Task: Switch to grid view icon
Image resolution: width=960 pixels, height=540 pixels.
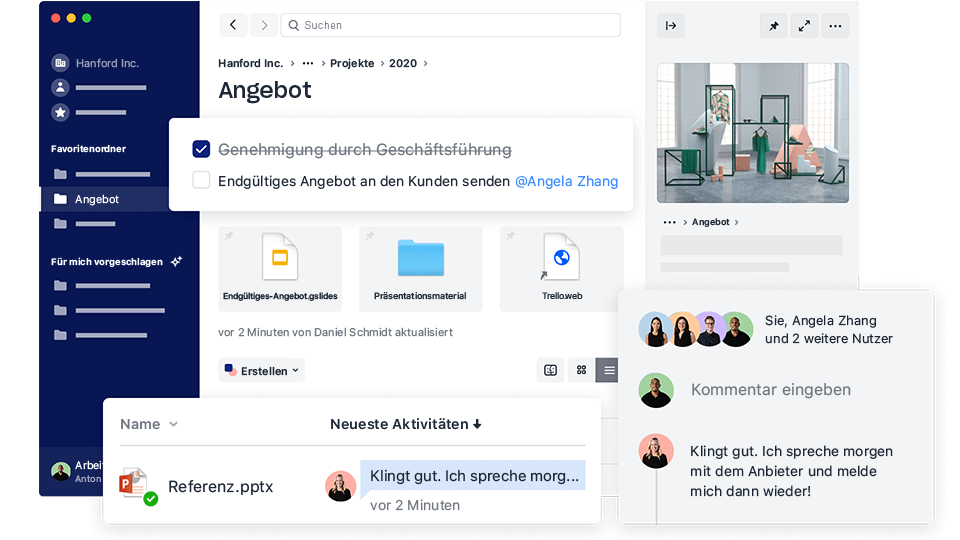Action: point(581,370)
